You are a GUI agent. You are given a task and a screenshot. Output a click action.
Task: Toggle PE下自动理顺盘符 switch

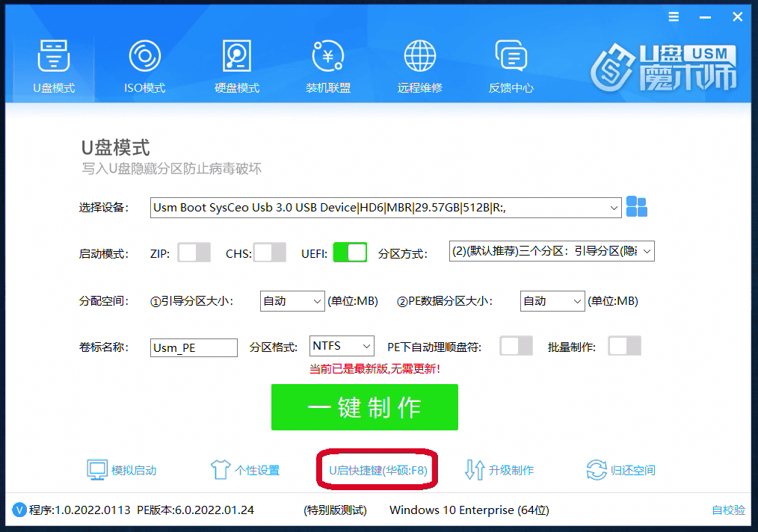point(517,346)
